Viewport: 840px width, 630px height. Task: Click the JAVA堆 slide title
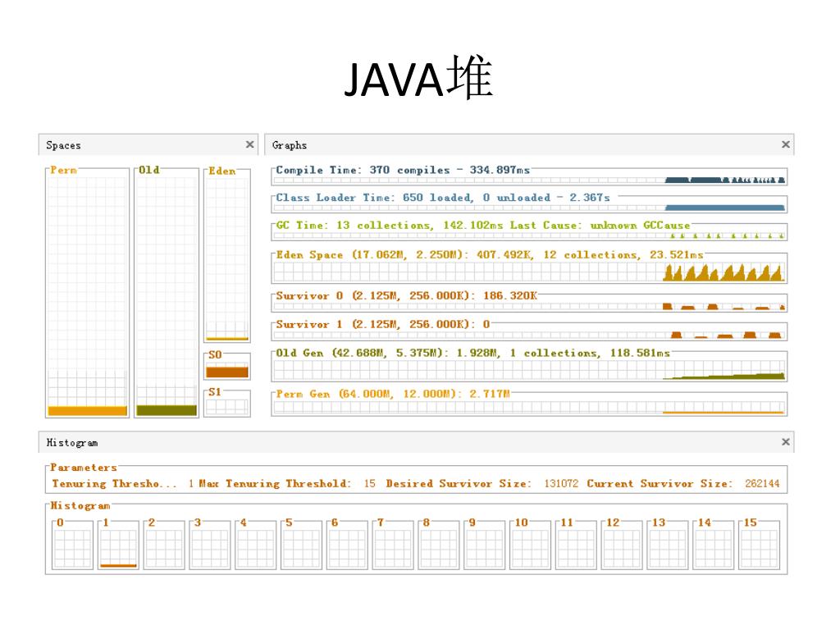(x=418, y=78)
